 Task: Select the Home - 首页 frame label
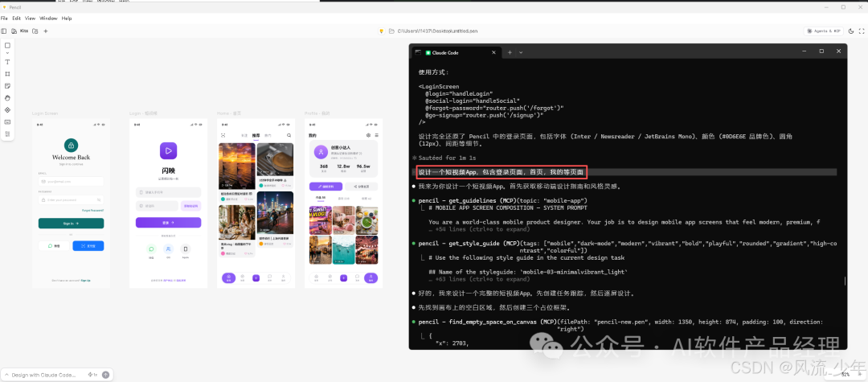pyautogui.click(x=227, y=113)
